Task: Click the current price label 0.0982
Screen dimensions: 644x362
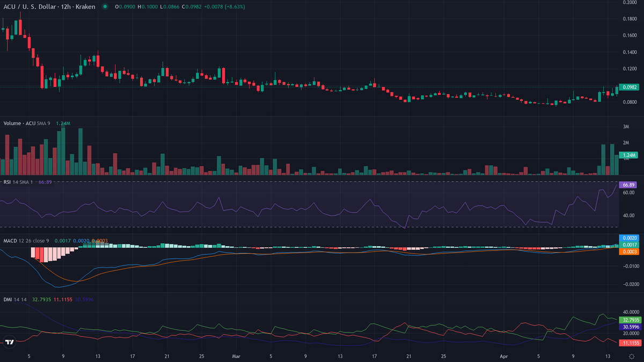Action: click(x=628, y=87)
